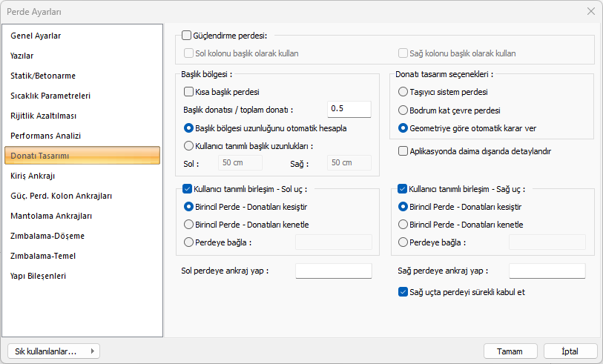Close the Perde Ayarları dialog window
Viewport: 603px width, 364px height.
pyautogui.click(x=591, y=11)
